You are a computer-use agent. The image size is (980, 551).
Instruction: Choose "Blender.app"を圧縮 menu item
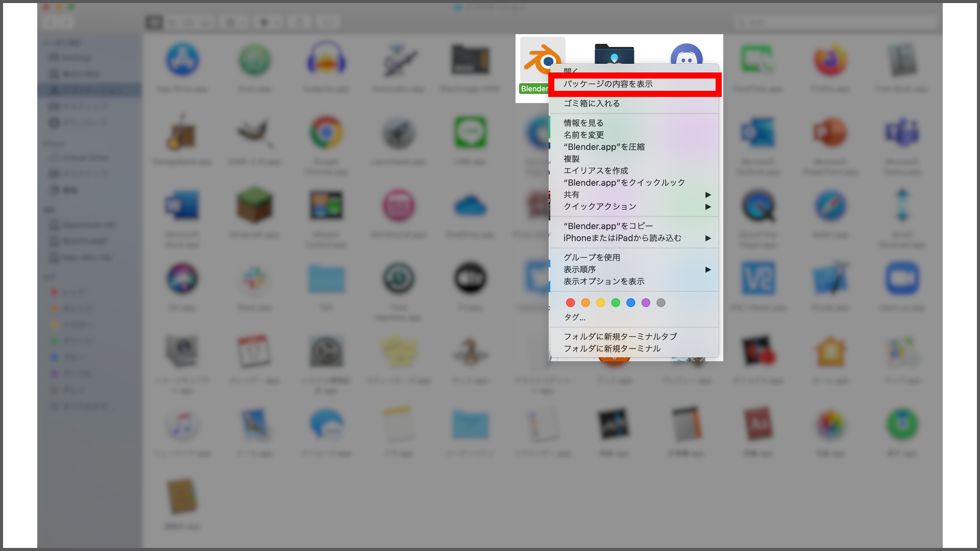(634, 147)
